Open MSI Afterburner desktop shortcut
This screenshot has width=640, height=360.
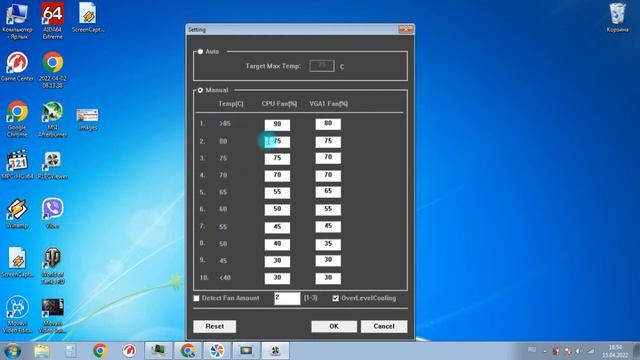[x=53, y=118]
